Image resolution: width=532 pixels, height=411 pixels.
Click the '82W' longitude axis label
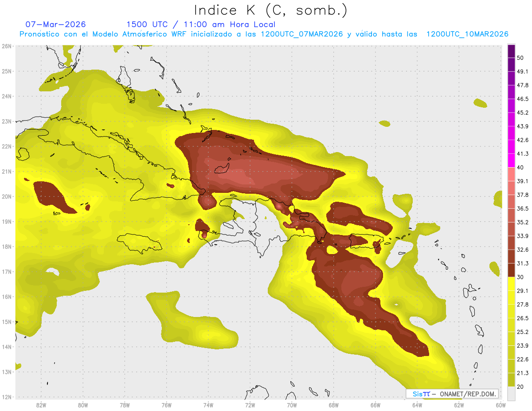pyautogui.click(x=41, y=405)
